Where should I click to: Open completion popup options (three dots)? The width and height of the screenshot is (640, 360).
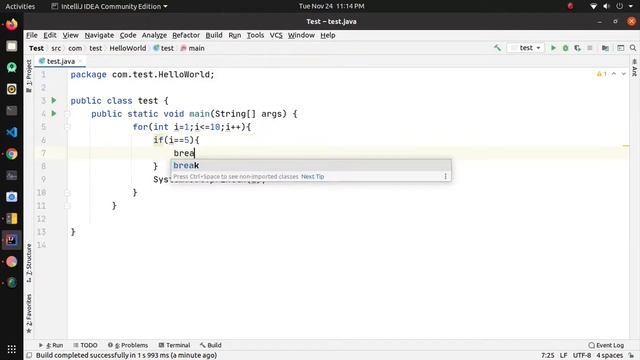pos(445,176)
